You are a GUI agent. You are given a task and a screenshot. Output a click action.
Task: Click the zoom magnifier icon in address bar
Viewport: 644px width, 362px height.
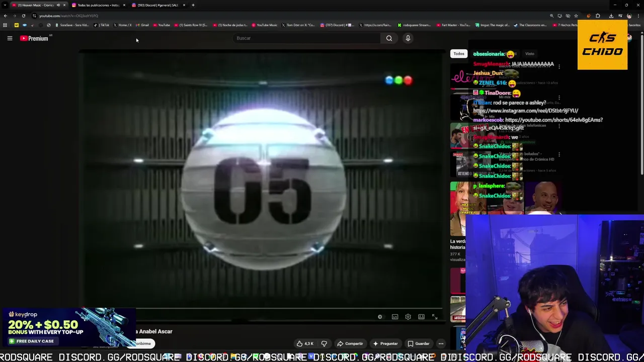pos(552,16)
